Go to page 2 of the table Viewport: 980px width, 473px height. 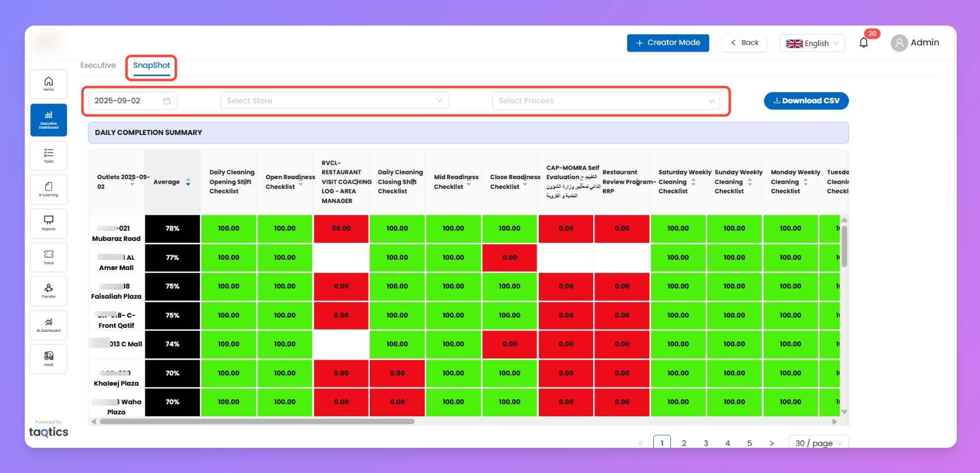coord(684,443)
